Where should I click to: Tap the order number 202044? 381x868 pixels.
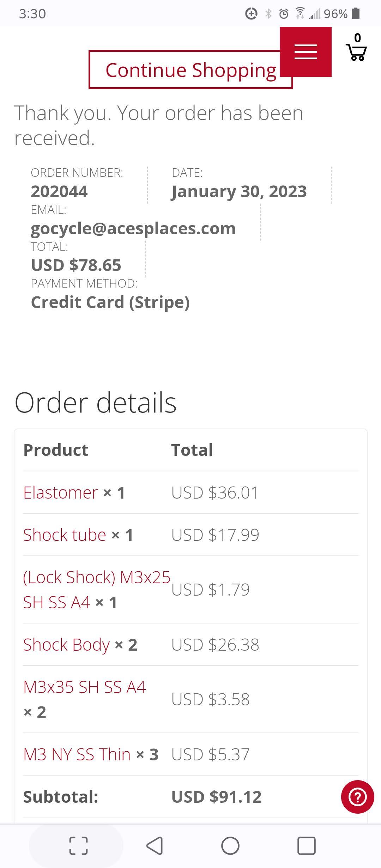point(59,192)
